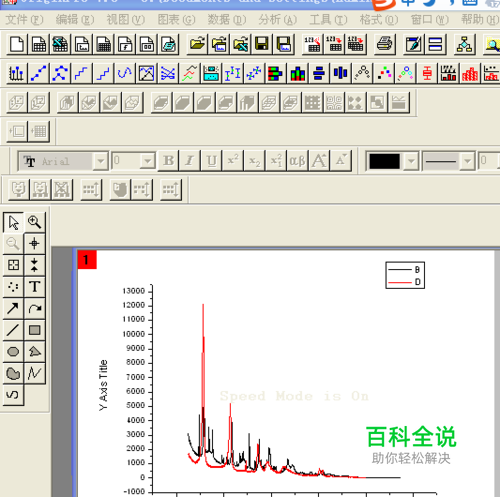Click the red box chart icon
Viewport: 500px width, 497px height.
(x=427, y=73)
